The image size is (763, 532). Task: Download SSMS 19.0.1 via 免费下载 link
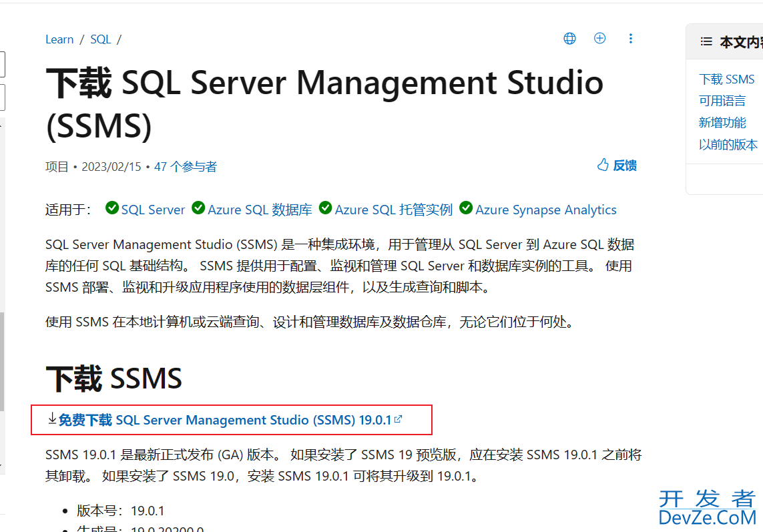[225, 420]
